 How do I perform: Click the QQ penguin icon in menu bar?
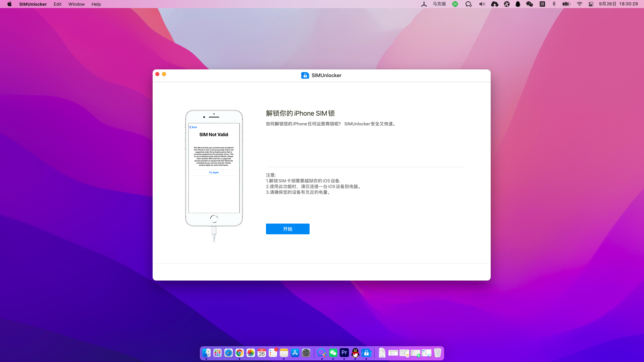[518, 4]
